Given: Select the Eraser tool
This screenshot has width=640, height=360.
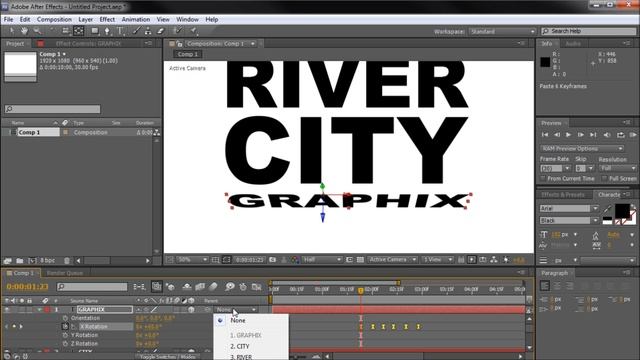Looking at the screenshot, I should tap(160, 31).
